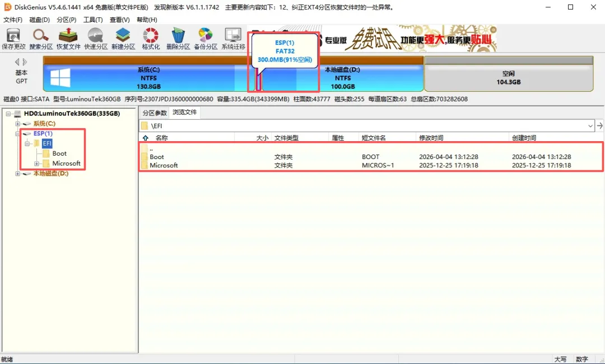Click the \EFI path input field

coord(366,125)
